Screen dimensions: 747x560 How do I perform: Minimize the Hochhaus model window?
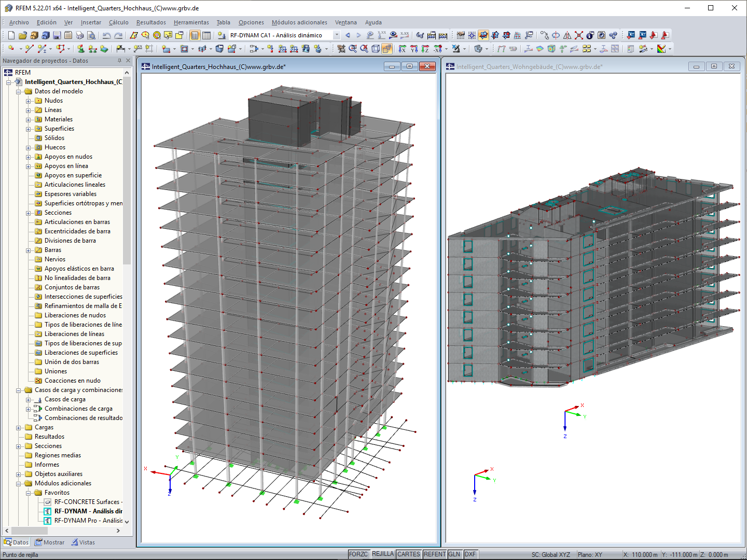click(x=392, y=66)
